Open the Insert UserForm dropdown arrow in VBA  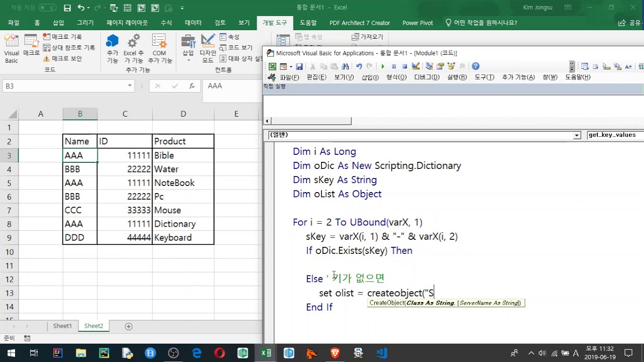(290, 66)
